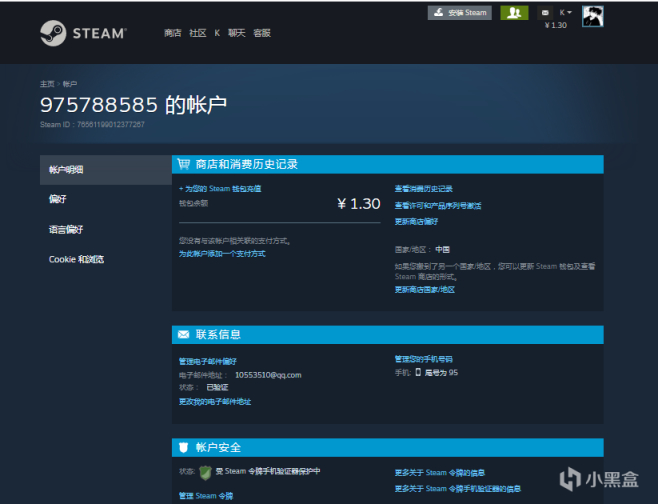This screenshot has width=658, height=504.
Task: Click the shield icon in 帐户安全 header
Action: pyautogui.click(x=183, y=448)
